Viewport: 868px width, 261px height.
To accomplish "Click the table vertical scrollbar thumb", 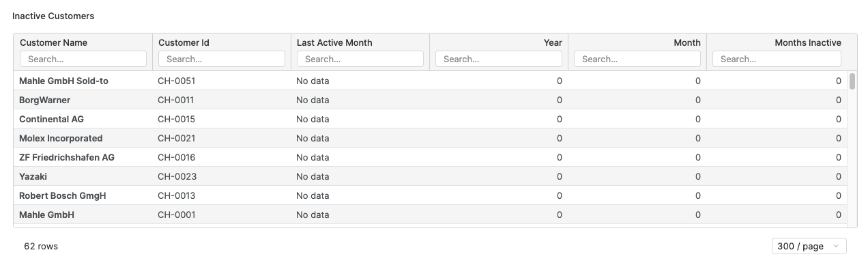I will point(852,81).
